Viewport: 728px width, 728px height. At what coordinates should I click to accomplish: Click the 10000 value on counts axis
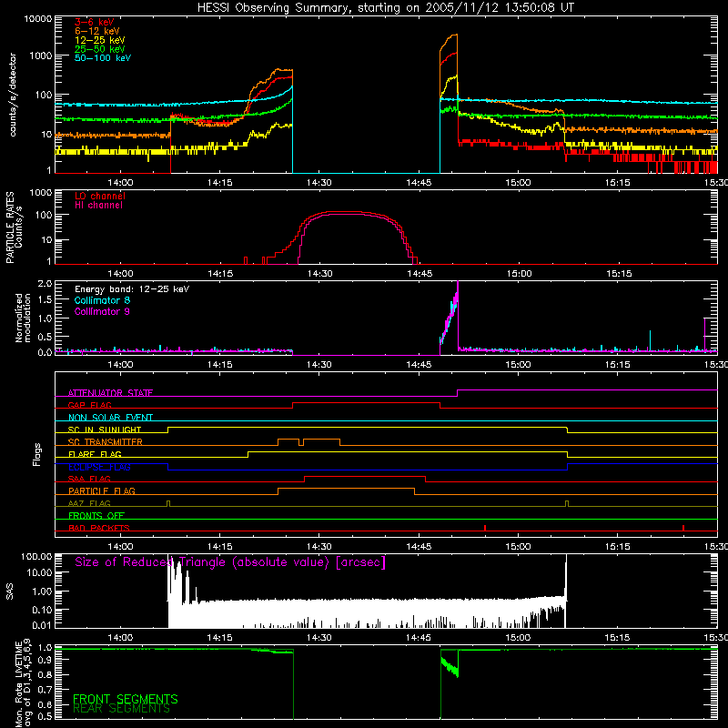point(37,19)
